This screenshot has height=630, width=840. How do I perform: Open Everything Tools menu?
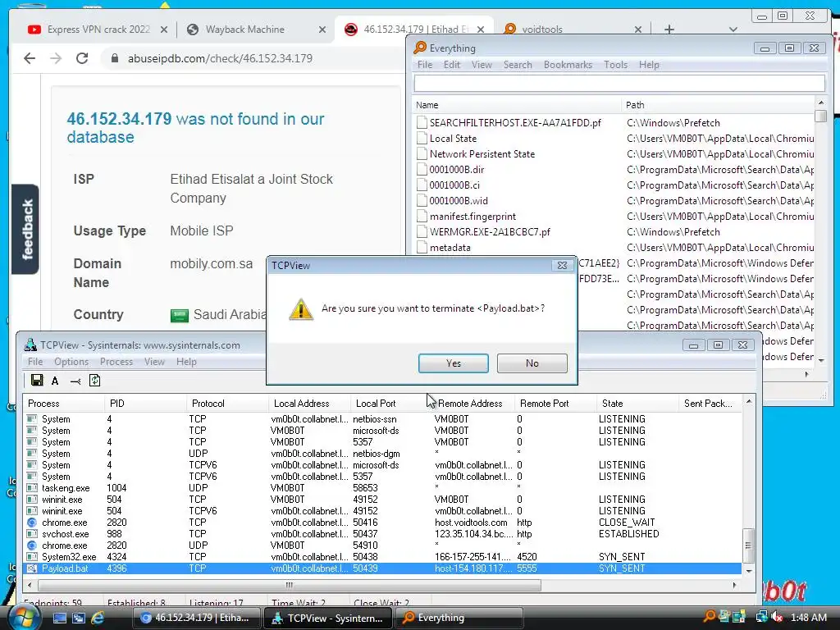pos(615,65)
